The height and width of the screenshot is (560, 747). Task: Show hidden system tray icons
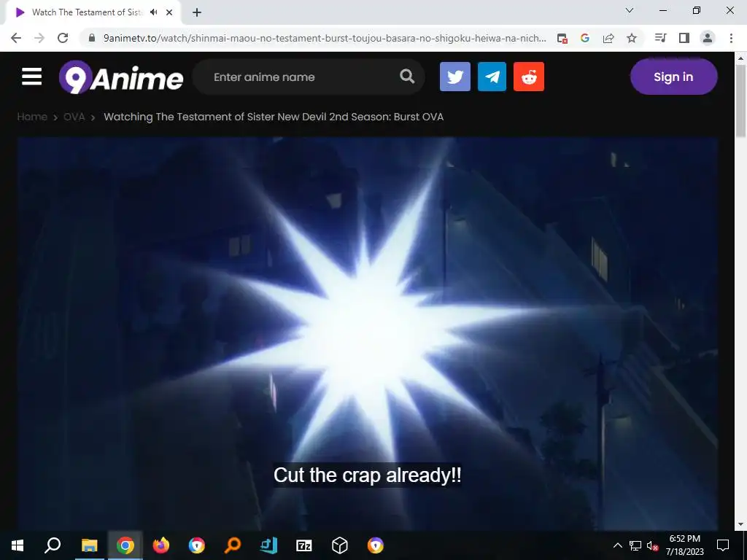(617, 545)
